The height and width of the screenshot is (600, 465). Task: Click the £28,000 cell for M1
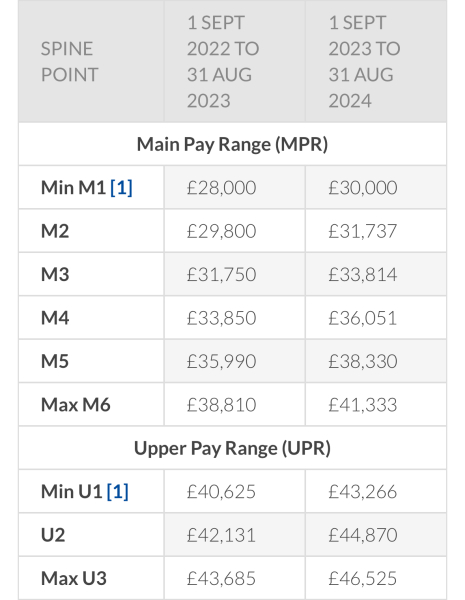[235, 188]
